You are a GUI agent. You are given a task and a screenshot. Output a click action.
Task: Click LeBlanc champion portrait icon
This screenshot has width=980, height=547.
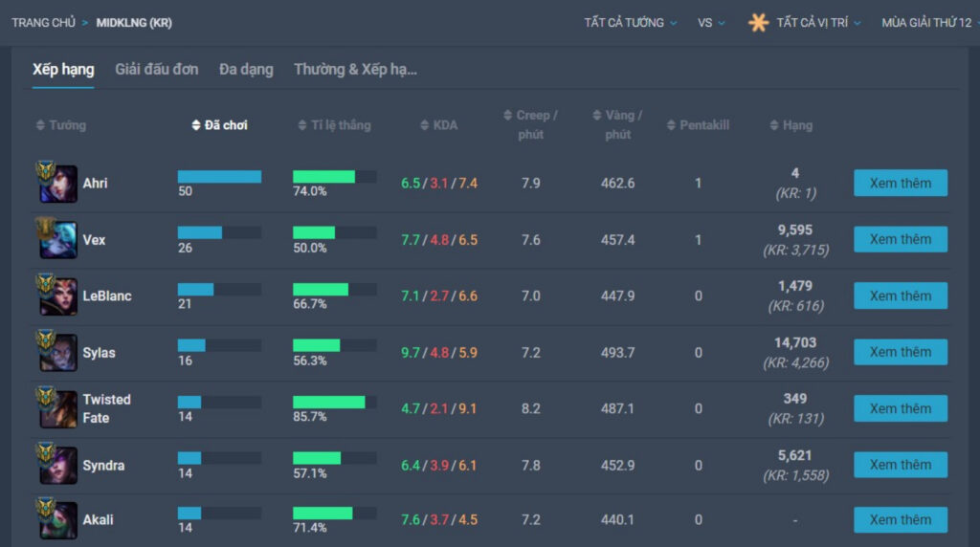(x=57, y=295)
